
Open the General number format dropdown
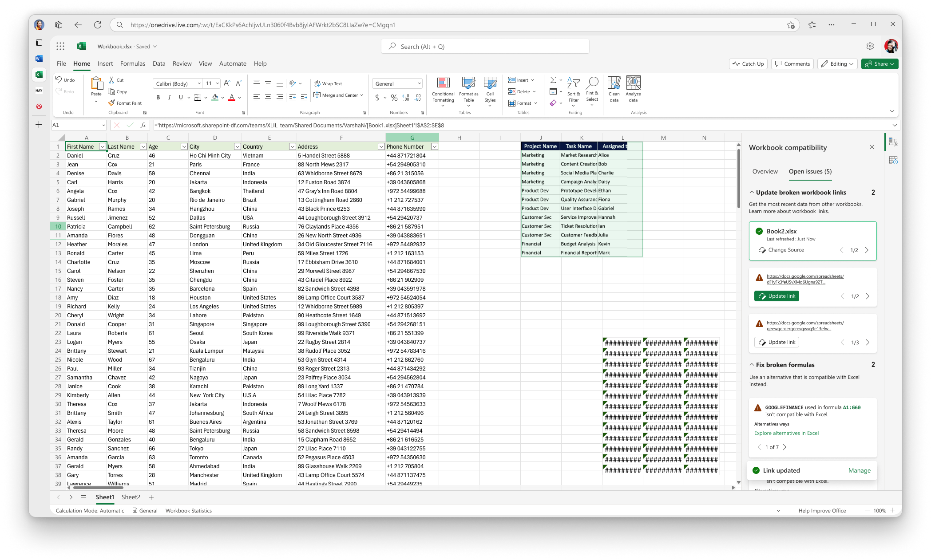397,83
